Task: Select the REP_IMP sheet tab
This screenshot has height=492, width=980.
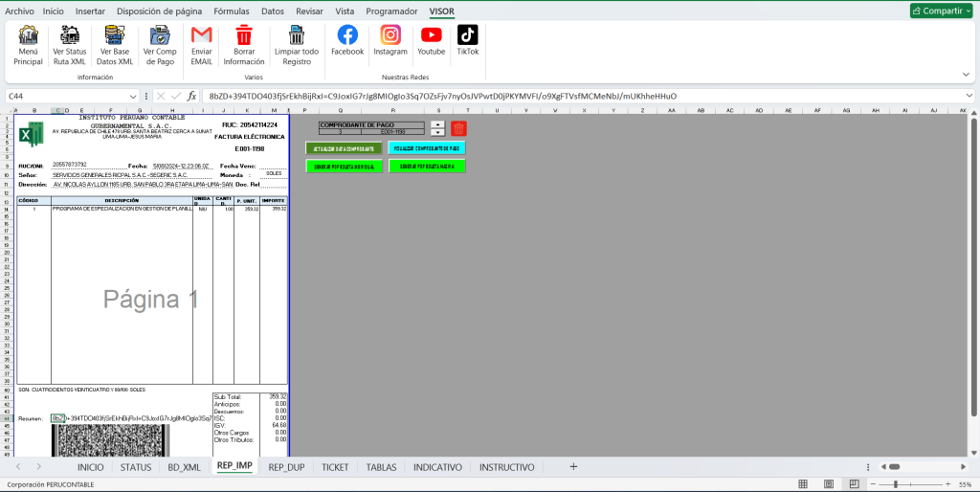Action: click(234, 466)
